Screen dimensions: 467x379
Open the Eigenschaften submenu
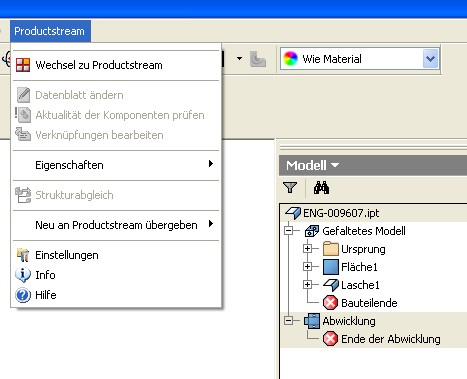click(x=116, y=165)
